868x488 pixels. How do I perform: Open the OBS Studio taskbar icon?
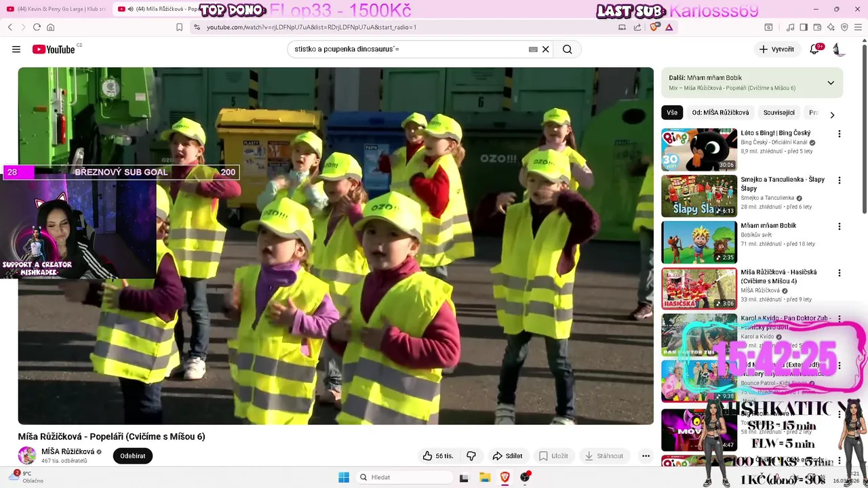pos(525,477)
